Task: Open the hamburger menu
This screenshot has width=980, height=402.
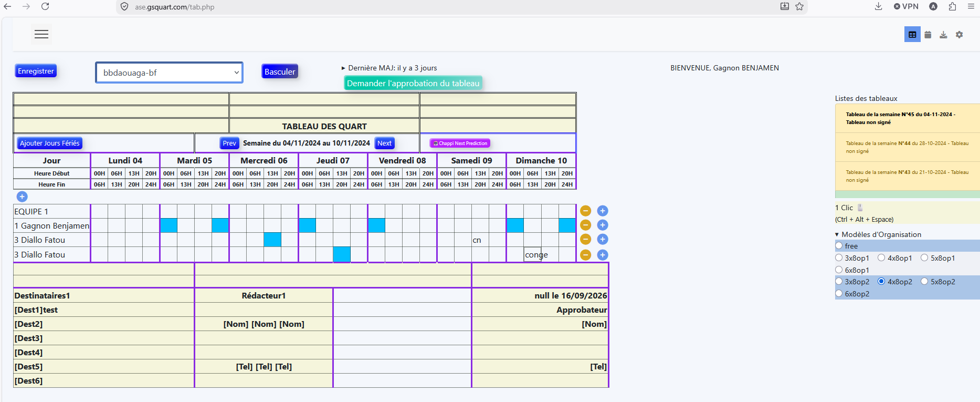Action: click(41, 34)
